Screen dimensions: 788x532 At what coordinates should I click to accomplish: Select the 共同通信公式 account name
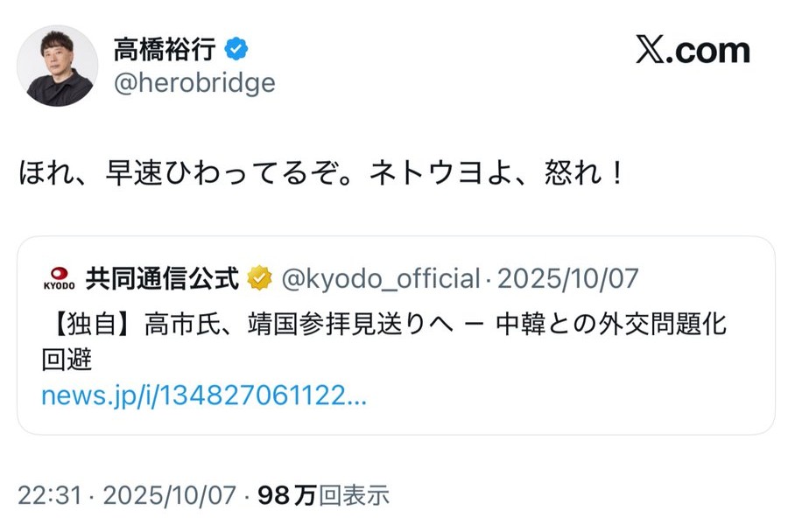[162, 278]
